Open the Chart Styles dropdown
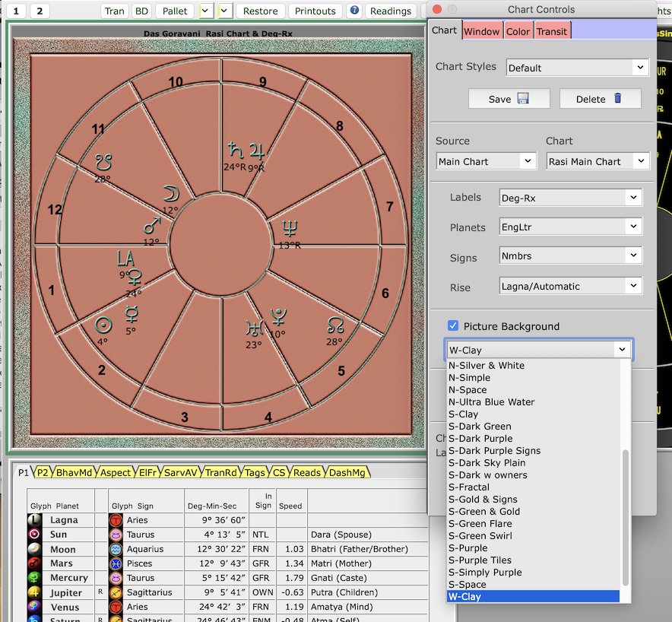672x622 pixels. coord(577,68)
